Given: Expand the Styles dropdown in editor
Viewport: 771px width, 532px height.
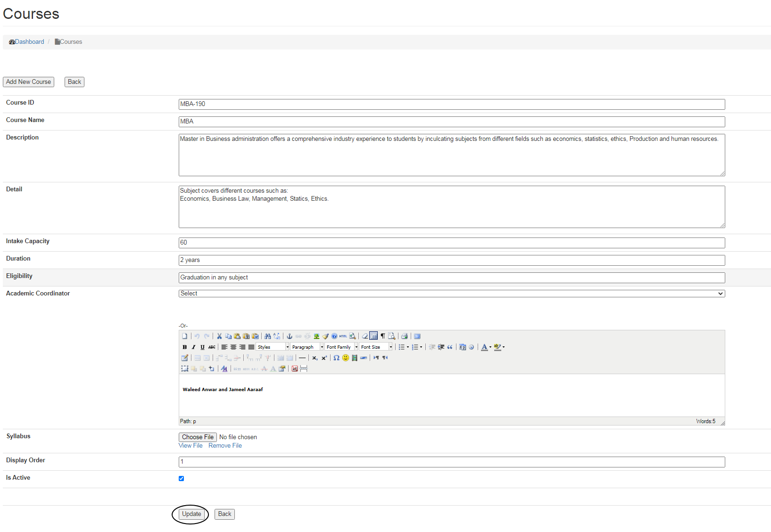Looking at the screenshot, I should pyautogui.click(x=273, y=347).
